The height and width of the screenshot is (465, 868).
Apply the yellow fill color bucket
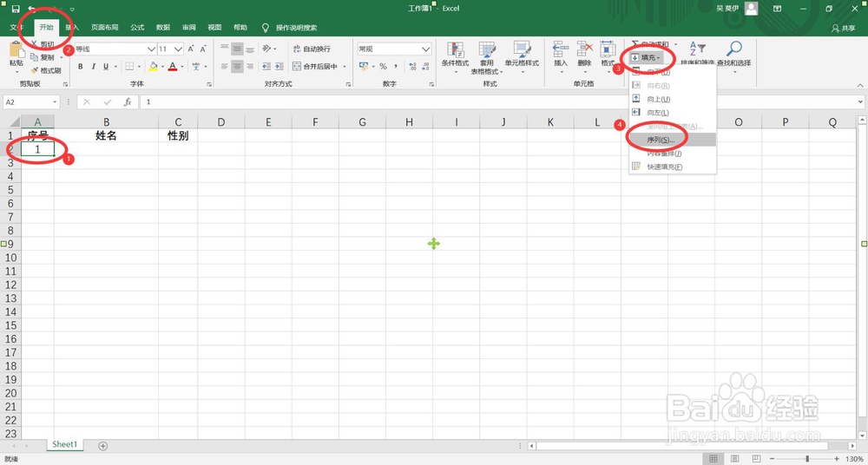(154, 67)
